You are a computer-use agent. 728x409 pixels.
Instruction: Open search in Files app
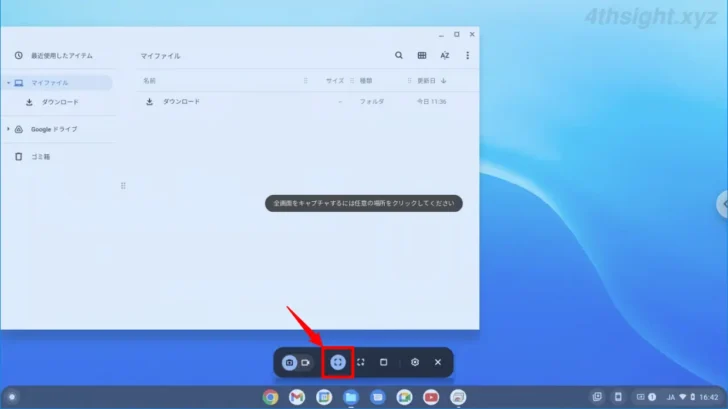click(x=399, y=55)
